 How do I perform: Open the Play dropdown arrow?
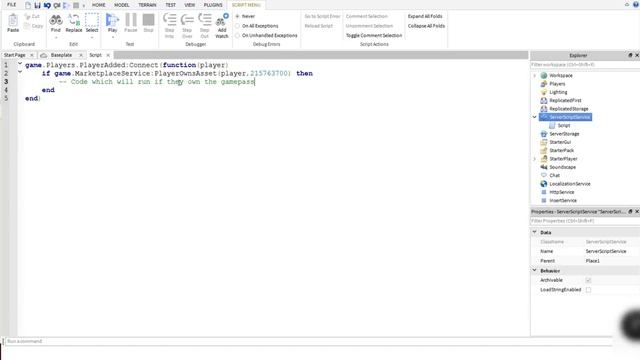112,38
